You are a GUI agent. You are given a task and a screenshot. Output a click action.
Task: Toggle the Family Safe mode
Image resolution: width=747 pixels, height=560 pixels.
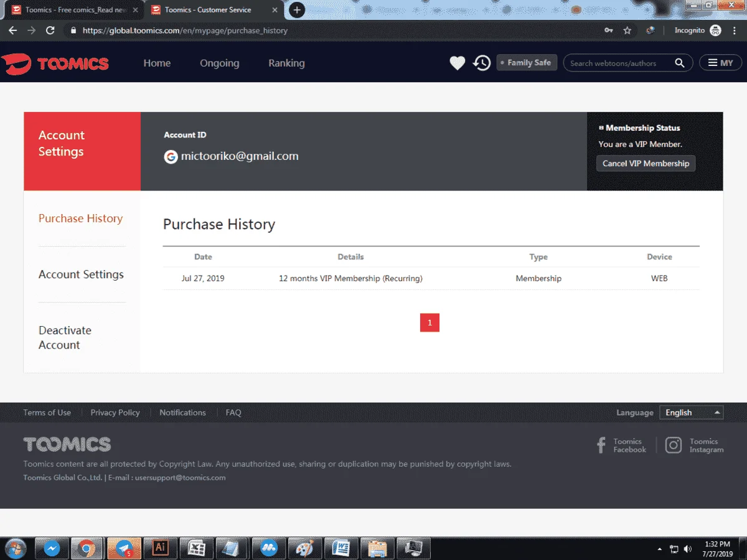coord(527,63)
